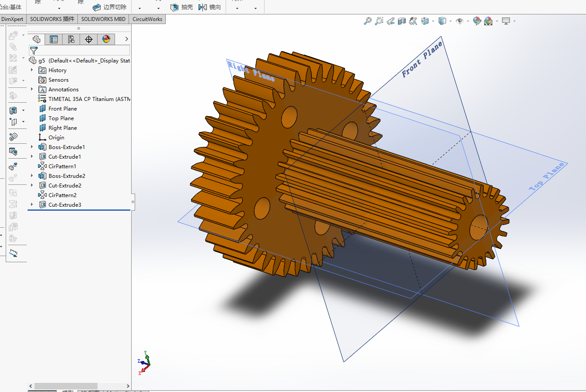Click the Previous View icon
This screenshot has height=392, width=586.
tap(391, 21)
